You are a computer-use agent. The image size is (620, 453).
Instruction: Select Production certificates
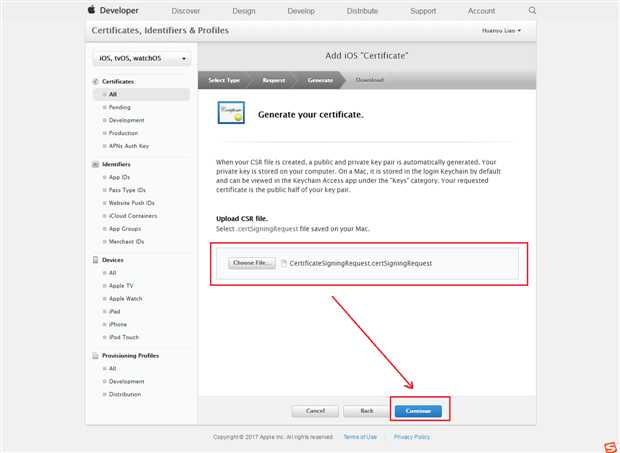point(123,133)
